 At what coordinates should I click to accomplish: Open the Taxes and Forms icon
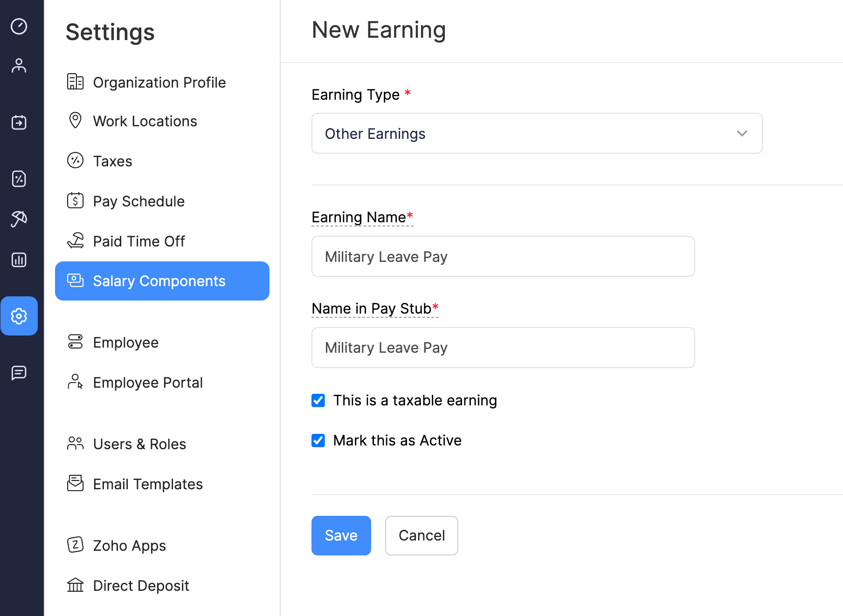19,179
